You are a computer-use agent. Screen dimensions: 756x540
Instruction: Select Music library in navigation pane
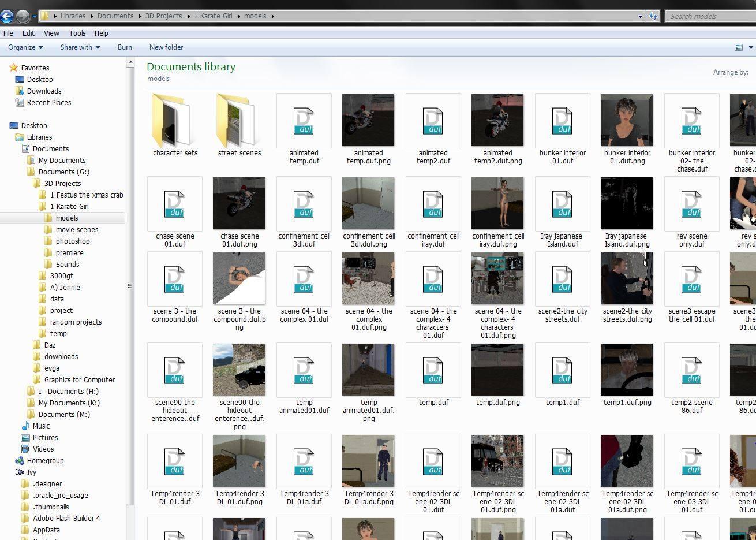coord(41,426)
